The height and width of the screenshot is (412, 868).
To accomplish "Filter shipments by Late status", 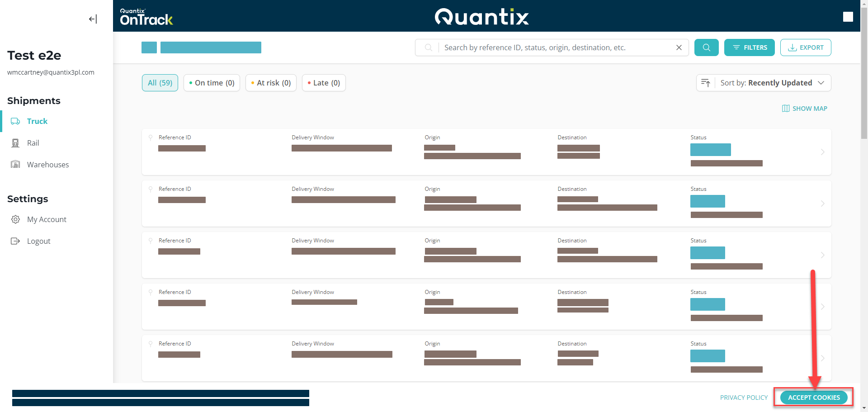I will click(324, 83).
